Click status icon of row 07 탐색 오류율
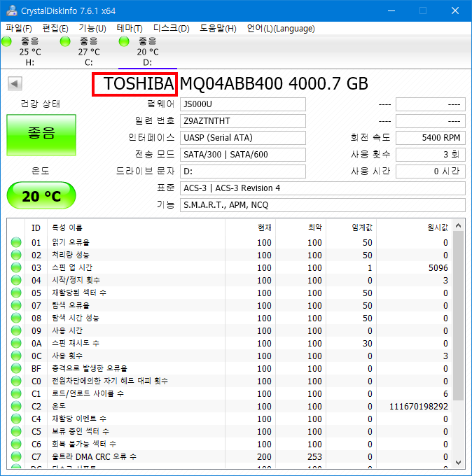The height and width of the screenshot is (476, 472). point(16,305)
